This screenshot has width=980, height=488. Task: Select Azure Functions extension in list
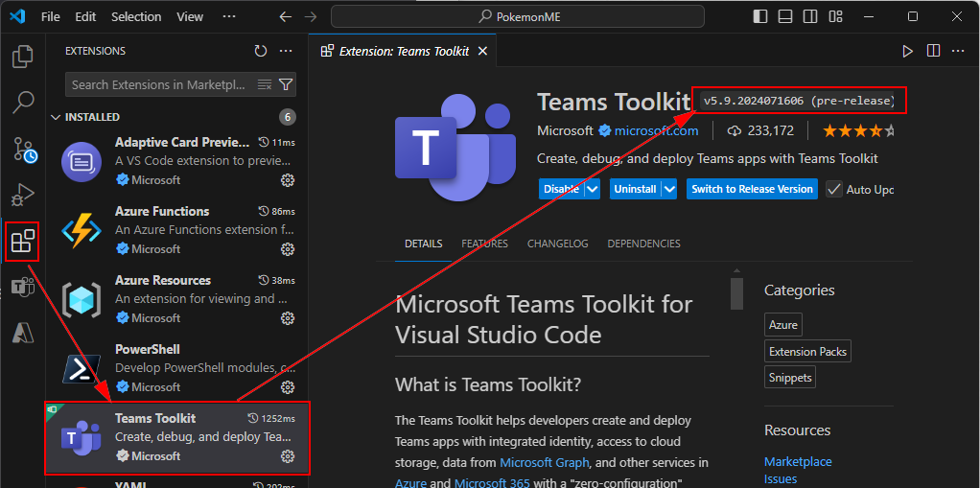click(177, 230)
